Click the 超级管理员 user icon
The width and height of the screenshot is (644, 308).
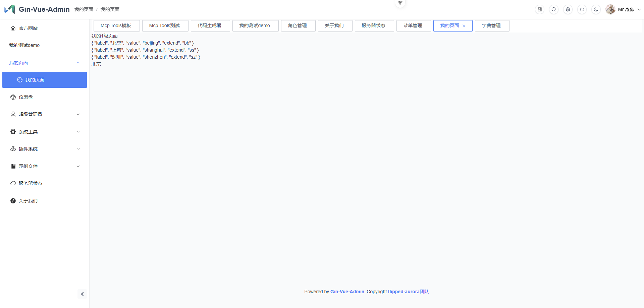[x=13, y=114]
